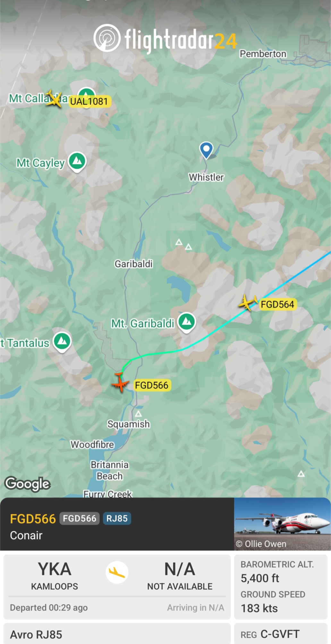Viewport: 331px width, 644px height.
Task: Click the UAL1081 flight label
Action: [89, 102]
